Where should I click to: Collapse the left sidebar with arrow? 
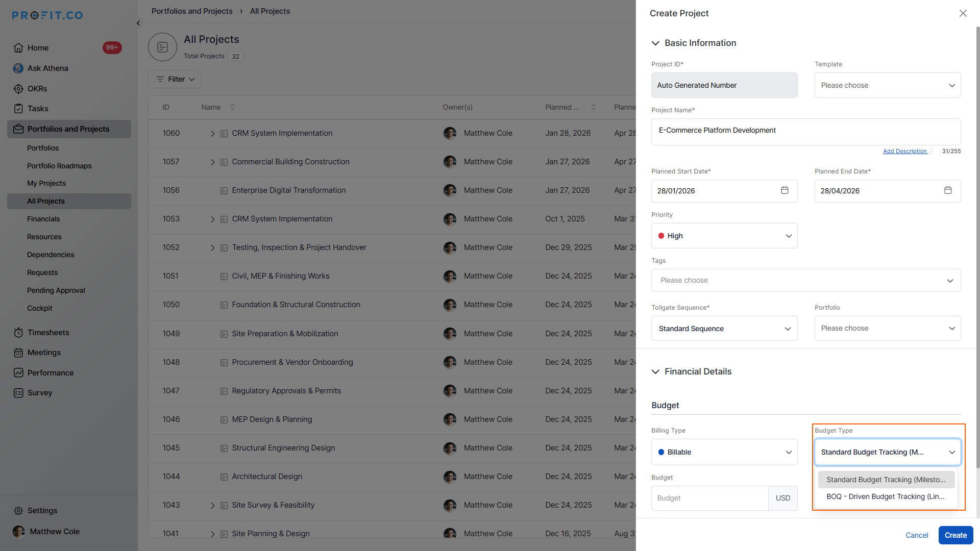138,23
